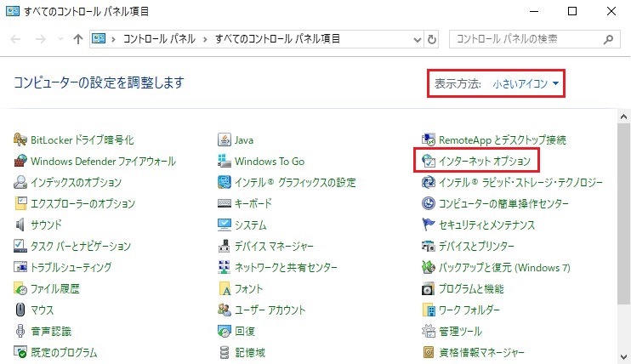This screenshot has width=631, height=364.
Task: Open インテル ラピッド・ストレージ・テクノロジー link
Action: click(x=520, y=182)
